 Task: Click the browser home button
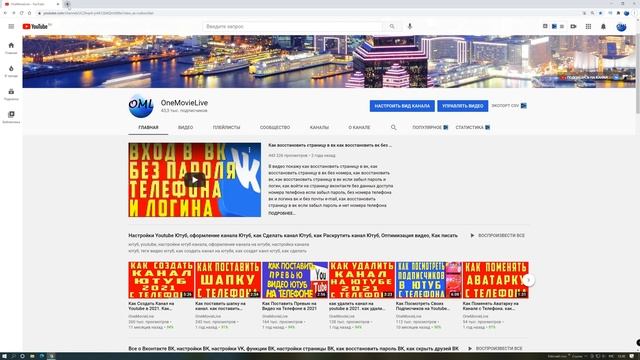coord(29,13)
